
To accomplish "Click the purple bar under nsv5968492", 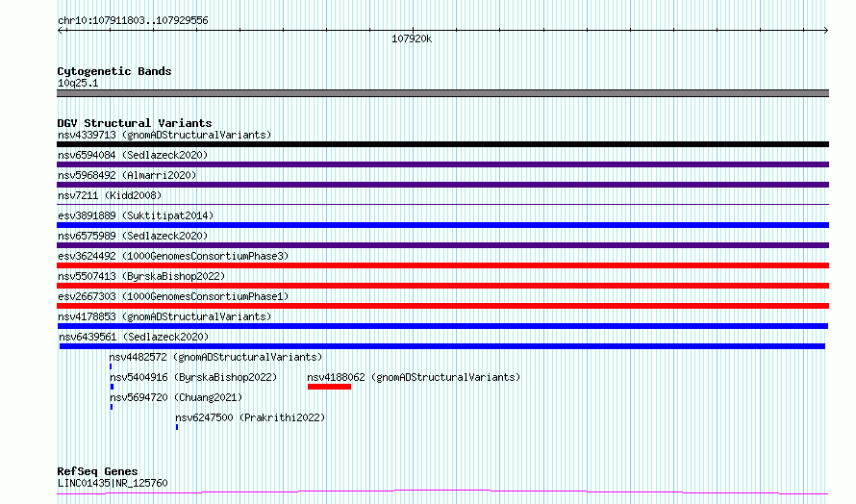I will click(442, 185).
